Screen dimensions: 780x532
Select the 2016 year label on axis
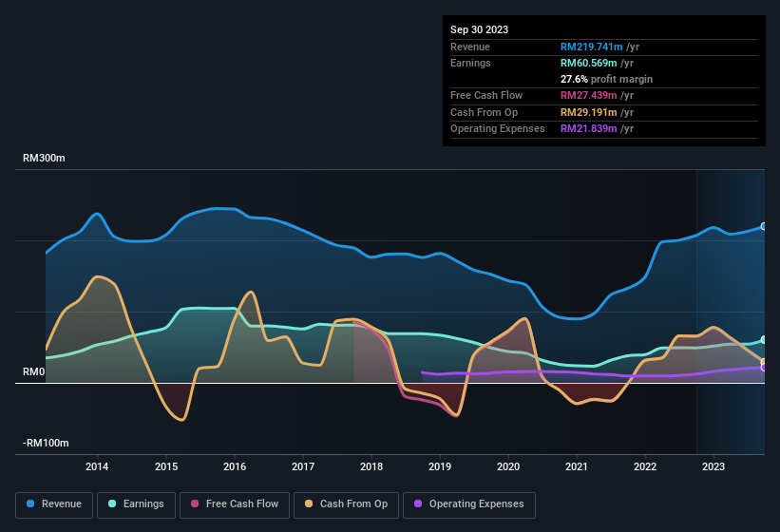(235, 466)
